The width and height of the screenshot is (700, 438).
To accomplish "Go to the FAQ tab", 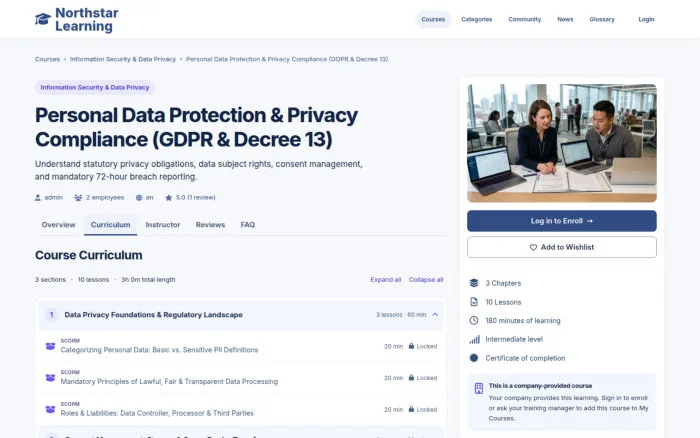I will (x=248, y=225).
